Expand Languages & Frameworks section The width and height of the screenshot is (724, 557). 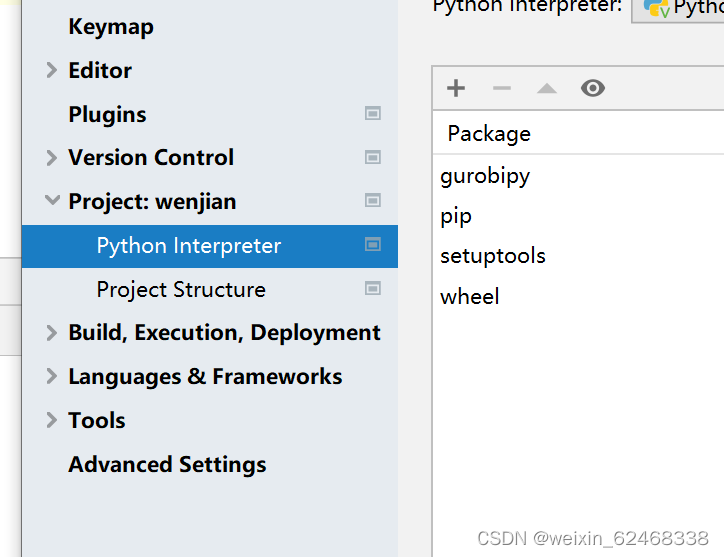coord(52,377)
